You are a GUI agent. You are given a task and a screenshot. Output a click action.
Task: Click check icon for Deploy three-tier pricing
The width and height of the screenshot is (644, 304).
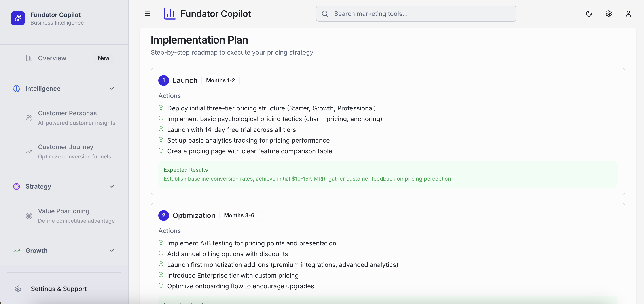161,108
